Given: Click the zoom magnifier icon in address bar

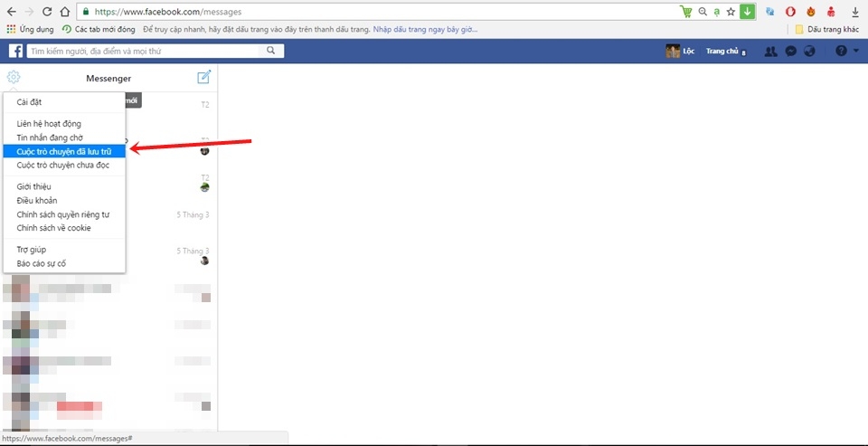Looking at the screenshot, I should [x=702, y=12].
